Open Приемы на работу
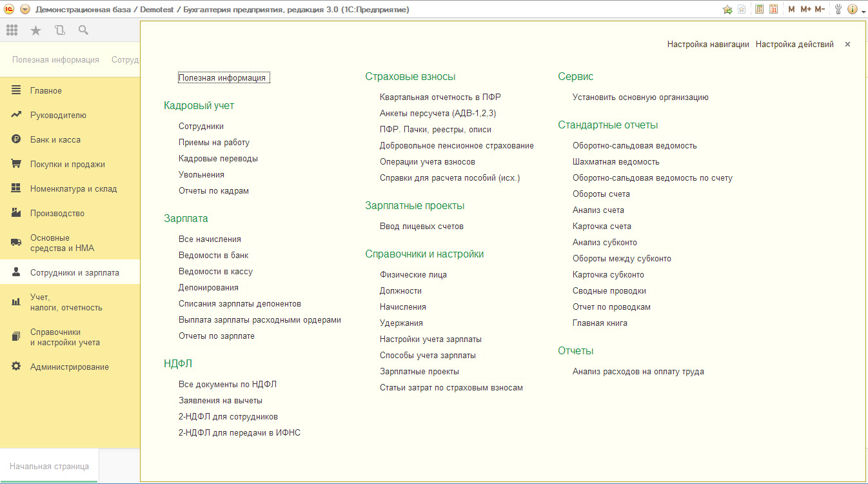The image size is (868, 484). [x=214, y=143]
